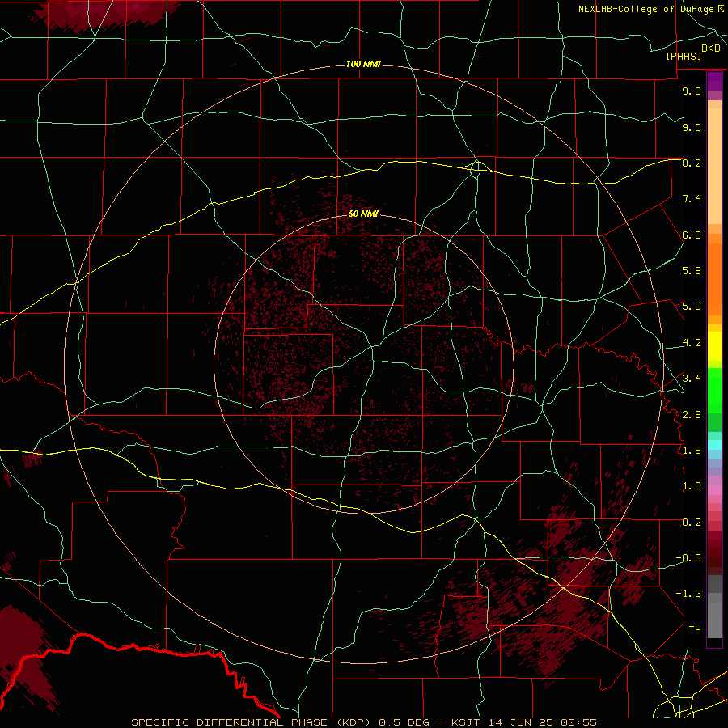Pick the yellow color bar segment
Screen dimensions: 728x728
(x=714, y=346)
